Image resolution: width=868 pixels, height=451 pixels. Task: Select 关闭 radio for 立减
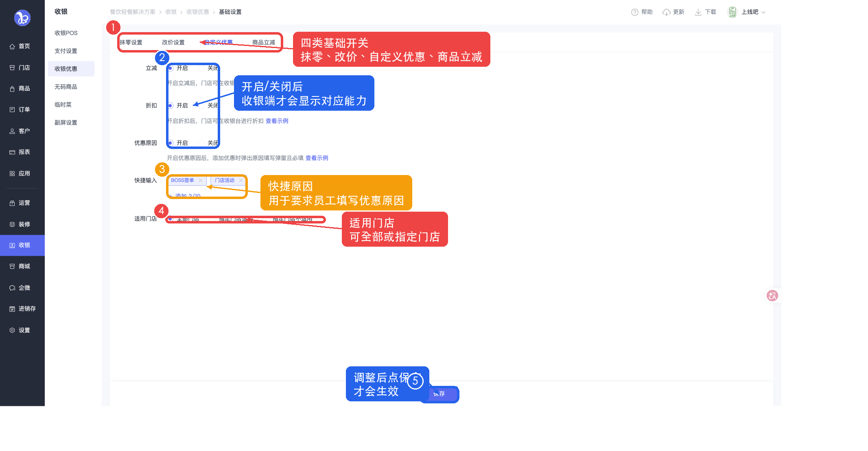201,68
